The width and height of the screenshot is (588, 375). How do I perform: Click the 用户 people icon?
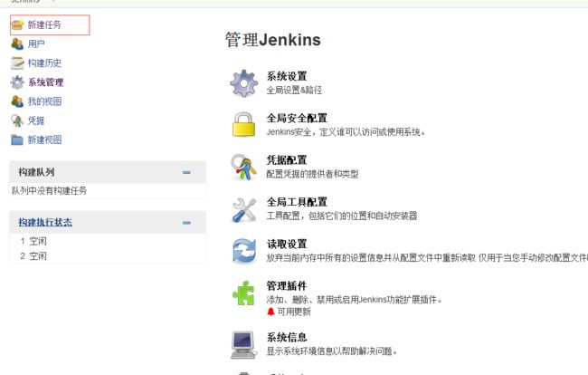click(17, 43)
